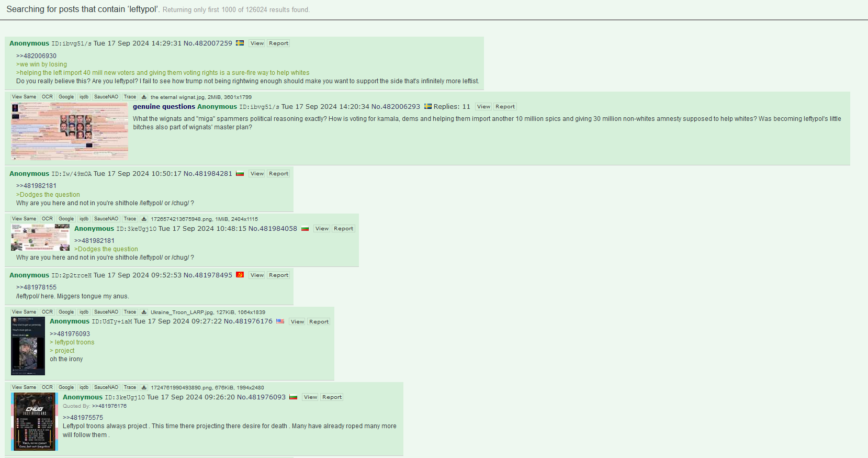The height and width of the screenshot is (458, 868).
Task: Click View on genuine questions post
Action: tap(483, 107)
